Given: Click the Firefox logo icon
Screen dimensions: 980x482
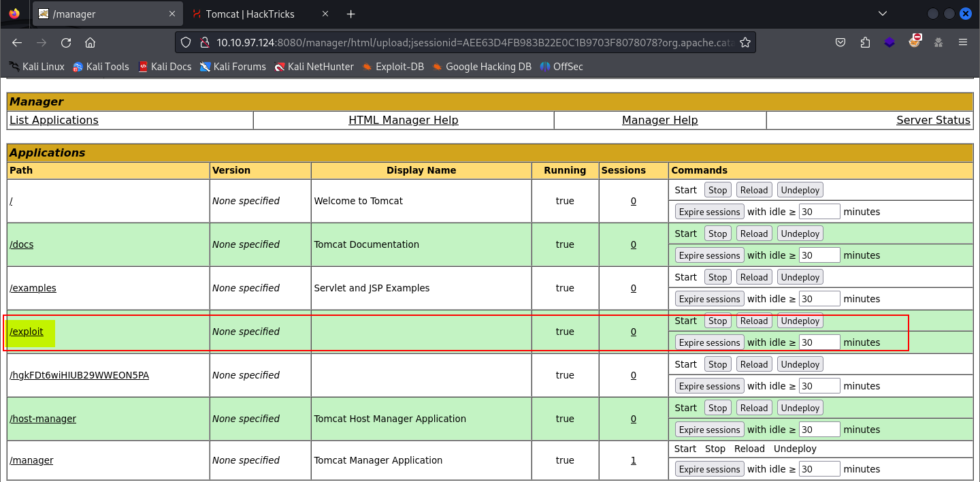Looking at the screenshot, I should [x=14, y=14].
